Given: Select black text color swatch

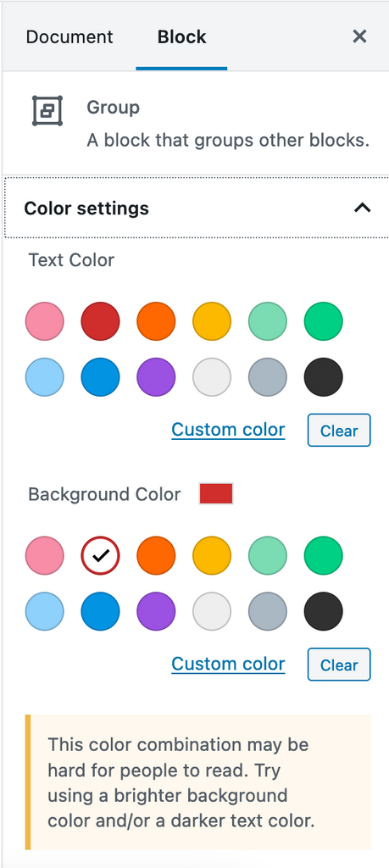Looking at the screenshot, I should point(323,377).
